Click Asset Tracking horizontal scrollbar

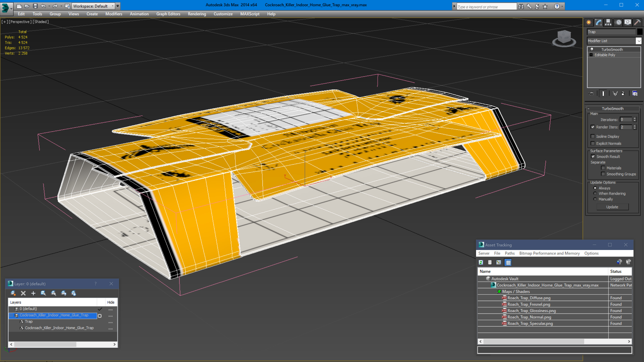pyautogui.click(x=555, y=341)
